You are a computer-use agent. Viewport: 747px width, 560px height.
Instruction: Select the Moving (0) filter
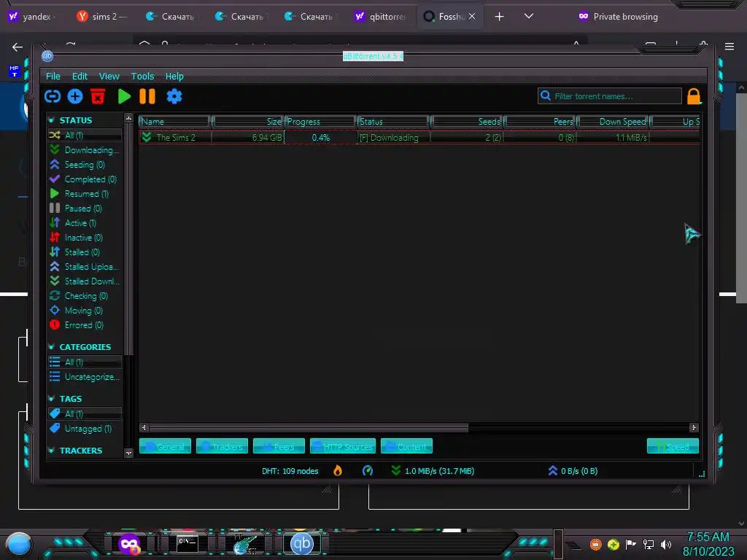(85, 311)
